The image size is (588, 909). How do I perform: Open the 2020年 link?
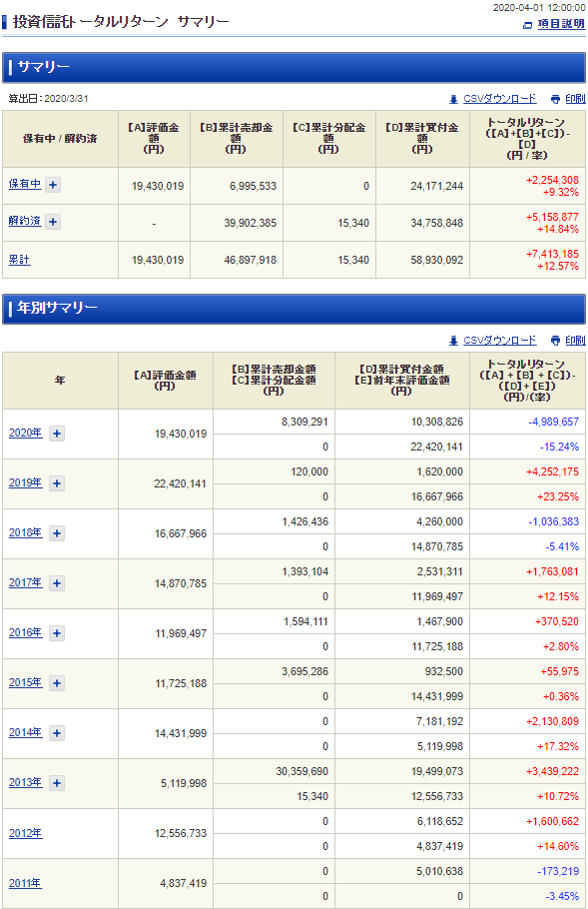26,433
